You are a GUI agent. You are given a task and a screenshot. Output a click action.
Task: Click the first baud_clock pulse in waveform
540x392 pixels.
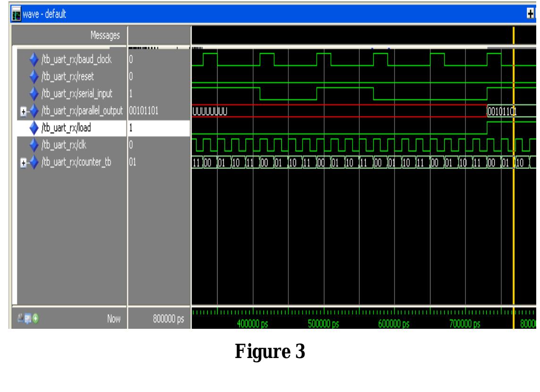pos(210,59)
